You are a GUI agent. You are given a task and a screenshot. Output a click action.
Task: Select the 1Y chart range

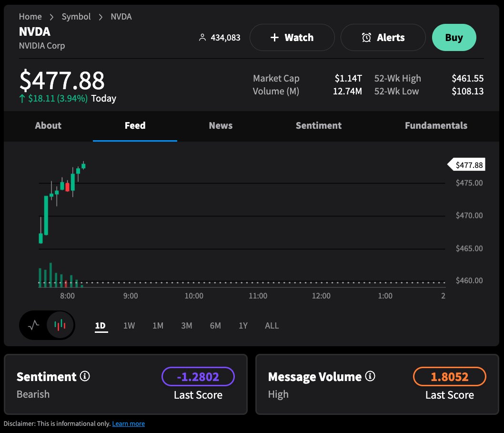(x=243, y=326)
